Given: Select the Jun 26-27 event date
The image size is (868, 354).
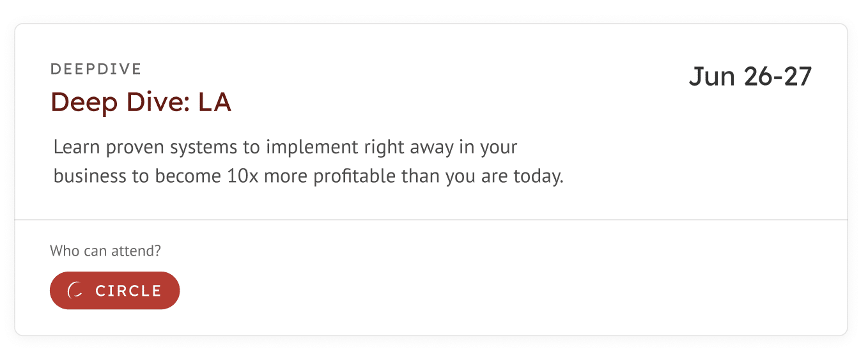Looking at the screenshot, I should tap(750, 77).
